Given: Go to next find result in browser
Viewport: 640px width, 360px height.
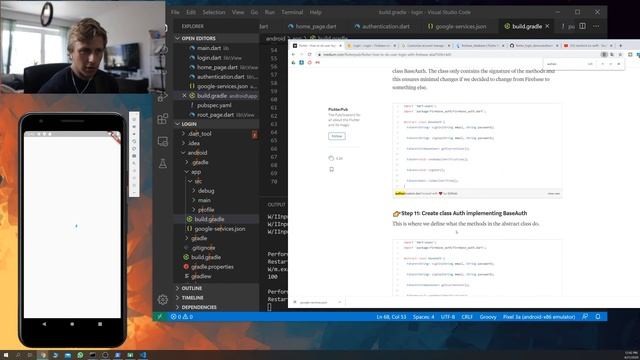Looking at the screenshot, I should pos(611,64).
